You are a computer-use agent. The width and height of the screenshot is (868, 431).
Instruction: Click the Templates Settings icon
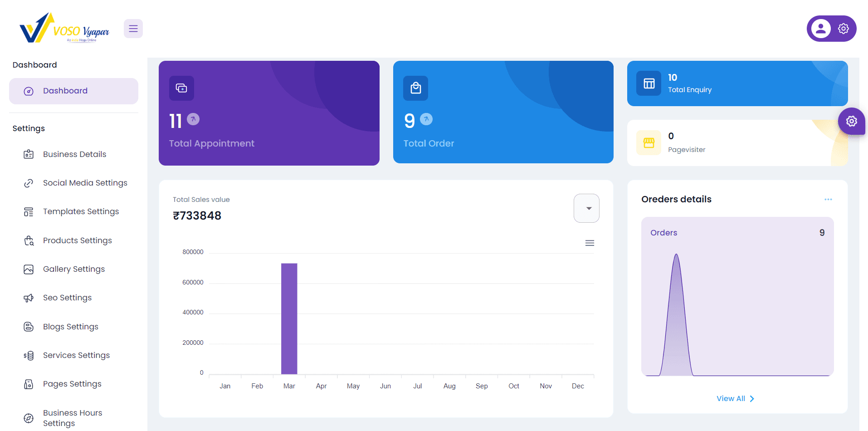click(x=29, y=212)
